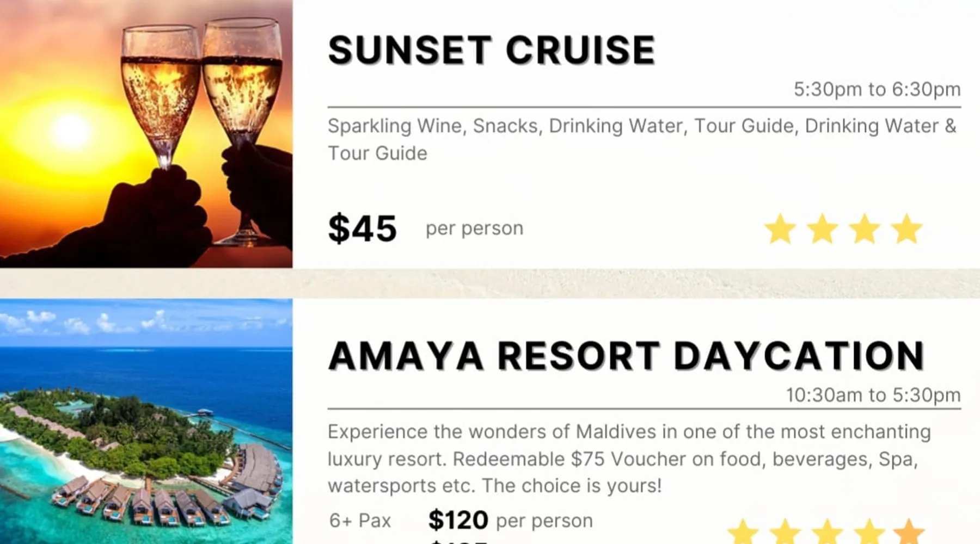Click the first star of Amaya Resort rating
The height and width of the screenshot is (544, 980).
click(743, 532)
